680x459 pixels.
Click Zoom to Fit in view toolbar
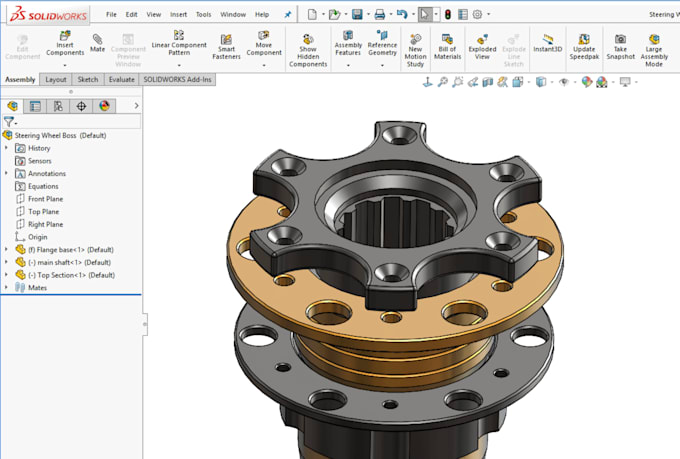[442, 82]
